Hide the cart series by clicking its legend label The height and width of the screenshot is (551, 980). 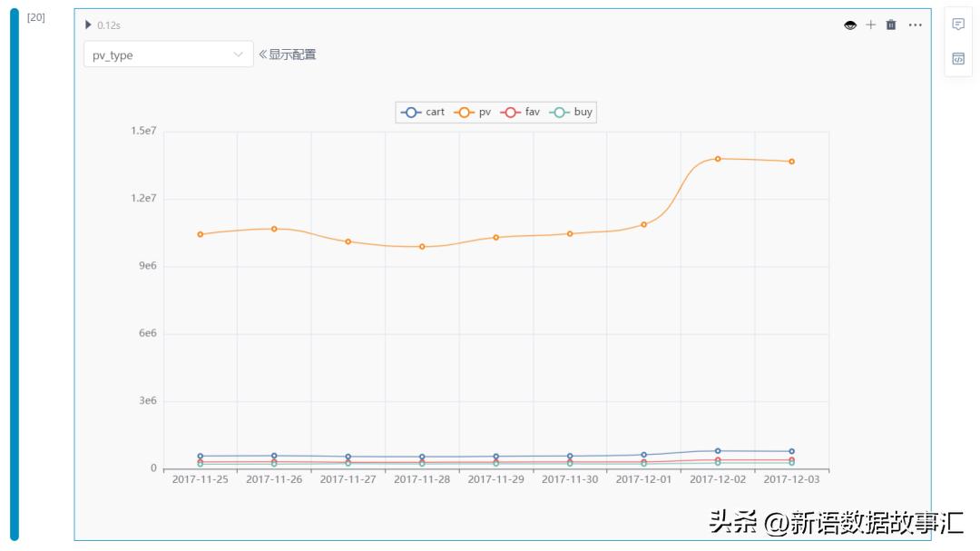(434, 113)
